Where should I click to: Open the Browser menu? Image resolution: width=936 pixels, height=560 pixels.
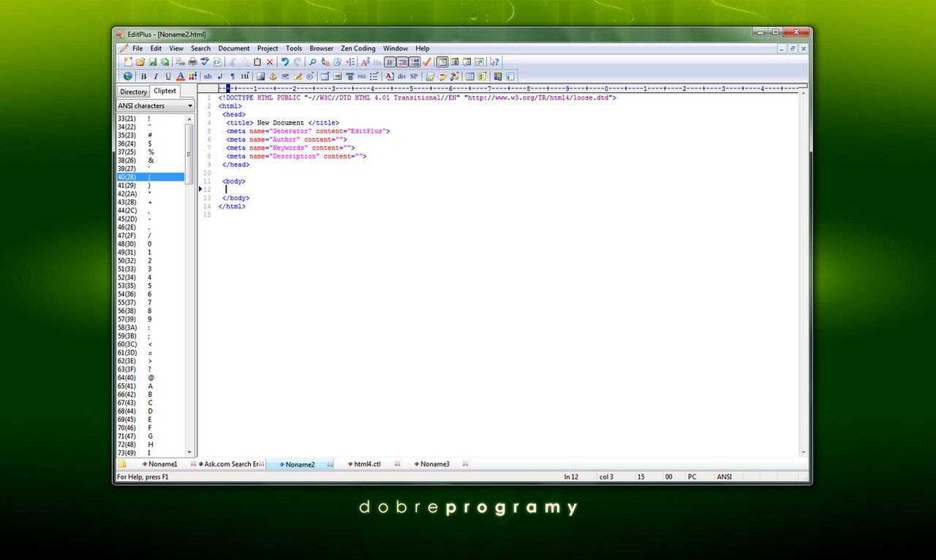coord(321,48)
